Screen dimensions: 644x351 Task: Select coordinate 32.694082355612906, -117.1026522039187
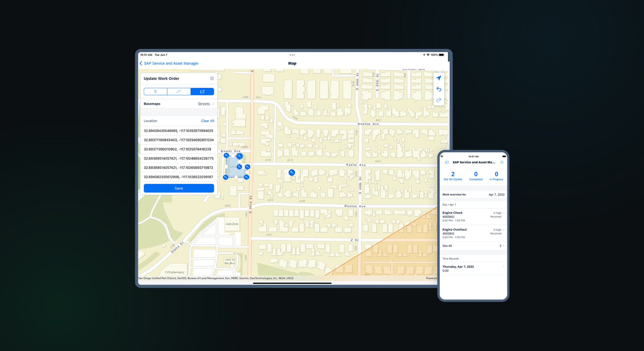coord(179,177)
